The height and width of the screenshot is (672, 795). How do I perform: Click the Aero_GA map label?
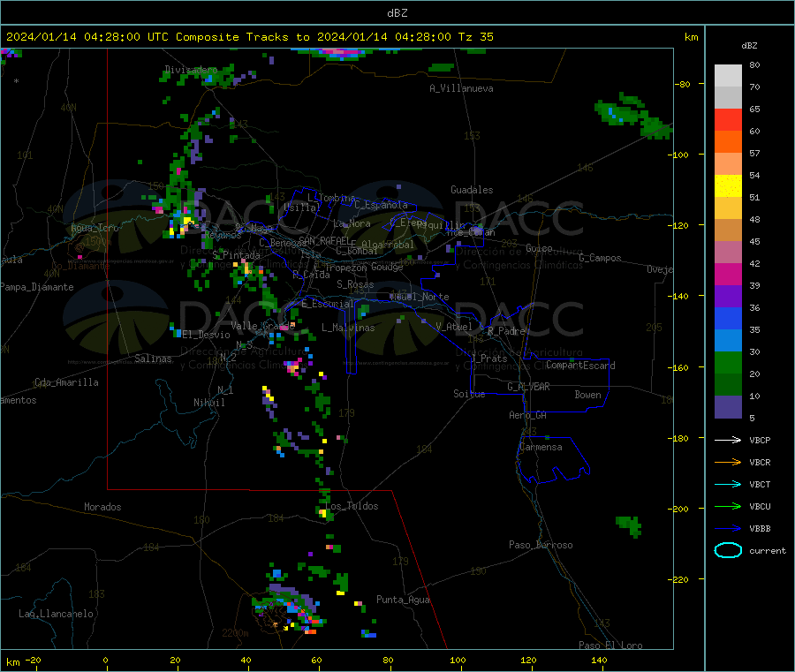click(528, 415)
